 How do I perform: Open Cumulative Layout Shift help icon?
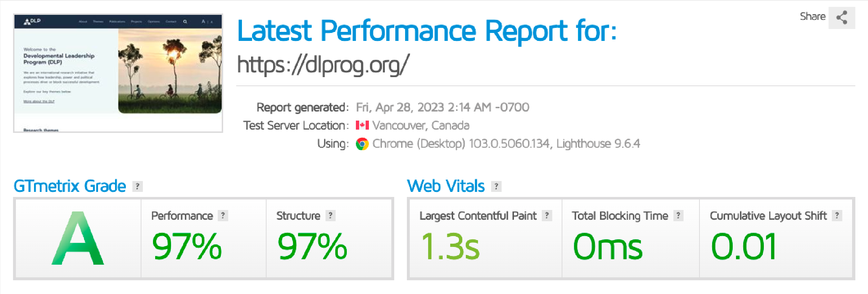click(837, 216)
